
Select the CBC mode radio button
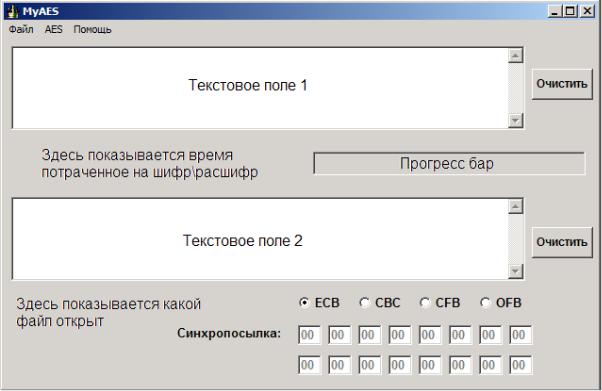tap(364, 303)
